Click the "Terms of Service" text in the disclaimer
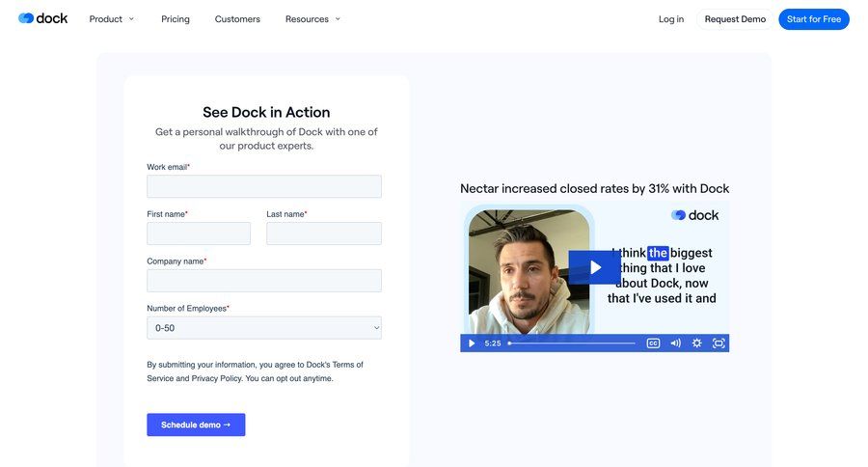The height and width of the screenshot is (467, 868). 255,371
